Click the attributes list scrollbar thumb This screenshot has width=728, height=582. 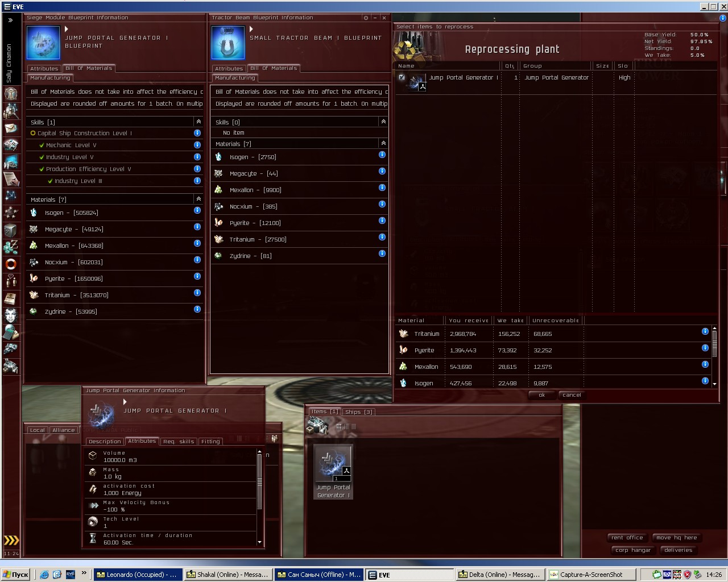point(260,481)
